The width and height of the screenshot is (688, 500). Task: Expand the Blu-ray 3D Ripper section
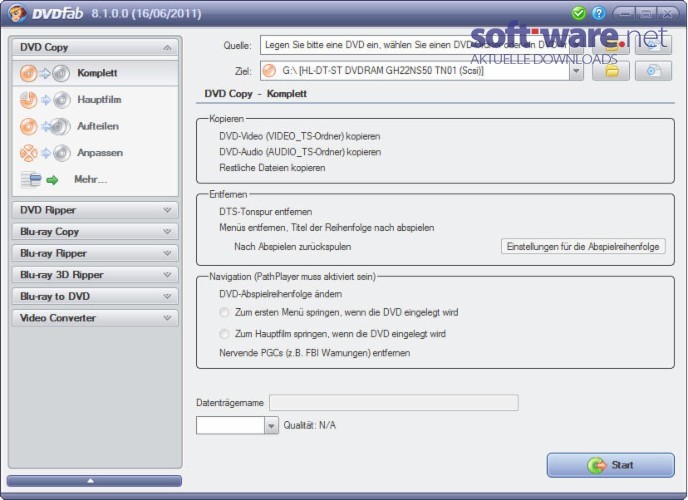95,275
